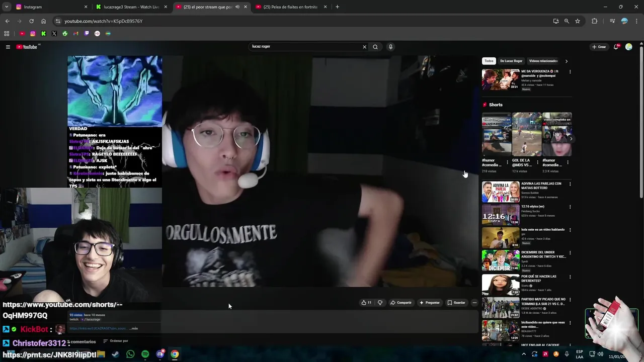Open the Crear upload menu

tap(599, 47)
